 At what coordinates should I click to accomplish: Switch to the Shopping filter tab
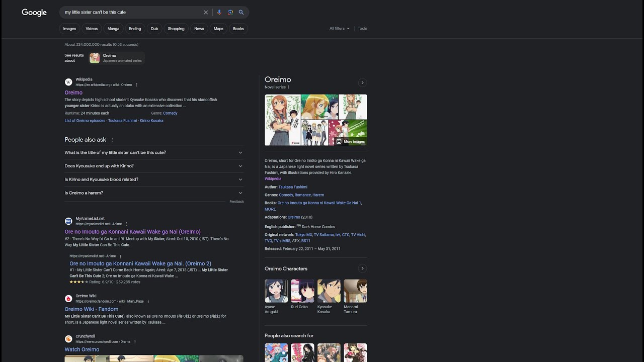point(176,29)
